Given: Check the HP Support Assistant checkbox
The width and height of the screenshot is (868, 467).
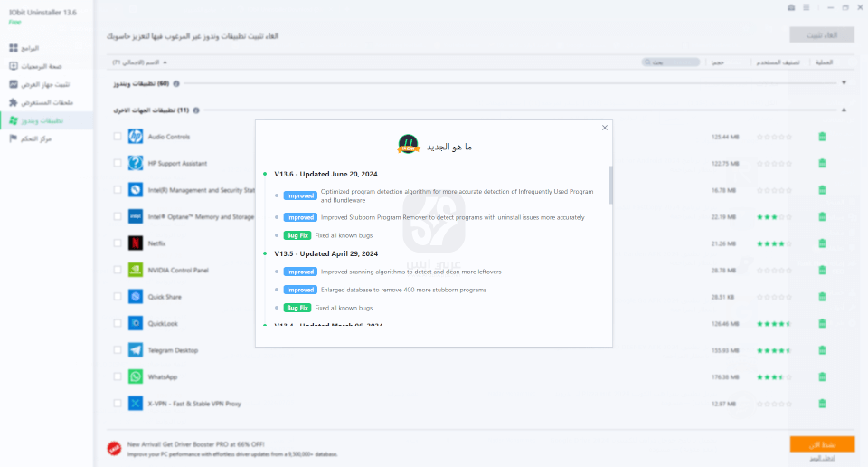Looking at the screenshot, I should pyautogui.click(x=118, y=163).
